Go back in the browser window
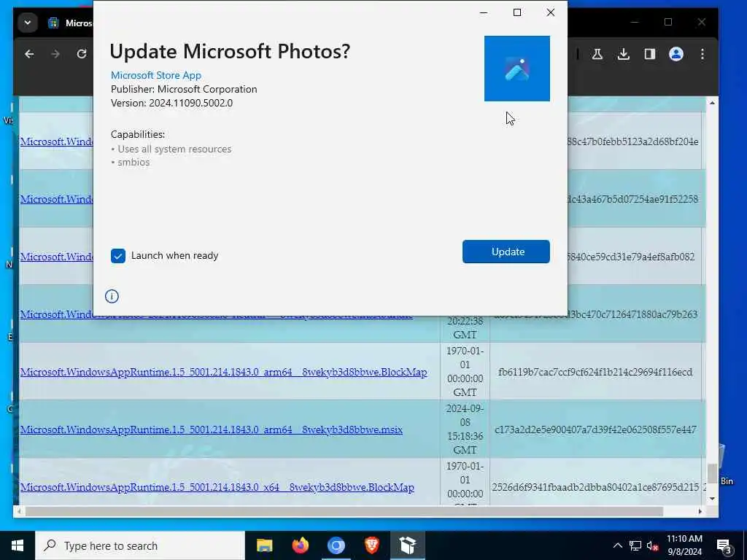 pos(29,54)
